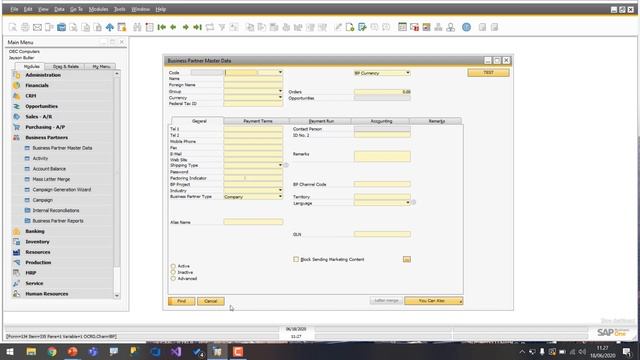Open Internal Reconciliations menu entry
Image resolution: width=640 pixels, height=360 pixels.
(56, 210)
